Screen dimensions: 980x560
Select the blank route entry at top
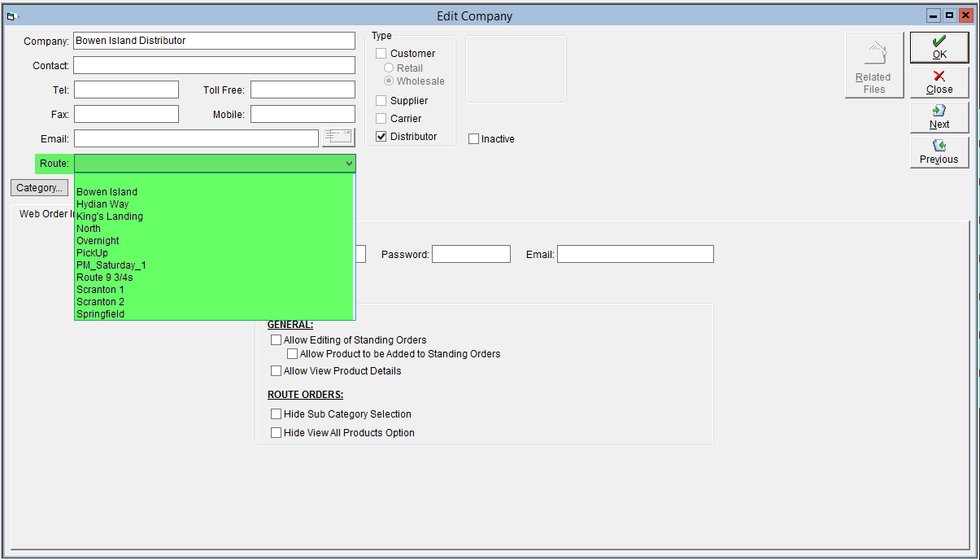coord(215,180)
